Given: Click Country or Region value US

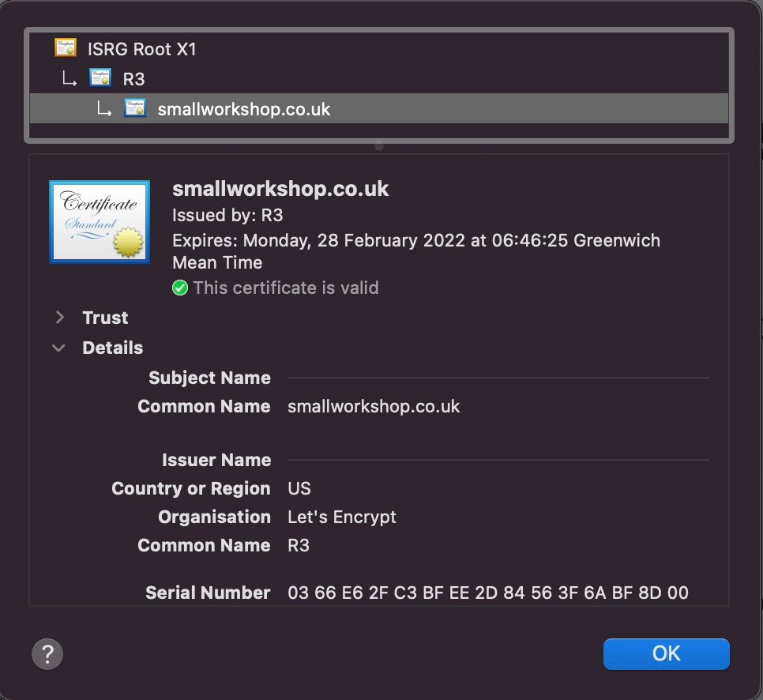Looking at the screenshot, I should pos(299,488).
